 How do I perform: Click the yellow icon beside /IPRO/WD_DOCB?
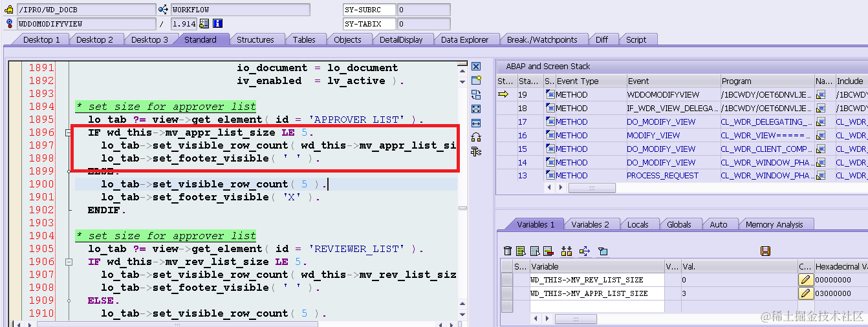point(9,10)
